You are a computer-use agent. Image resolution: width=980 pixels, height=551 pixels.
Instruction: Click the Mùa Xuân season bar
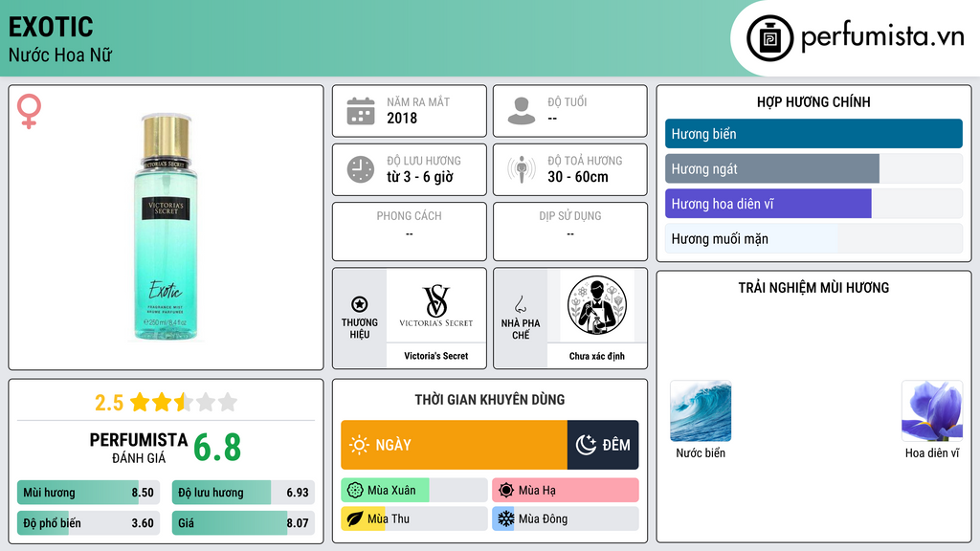coord(413,491)
